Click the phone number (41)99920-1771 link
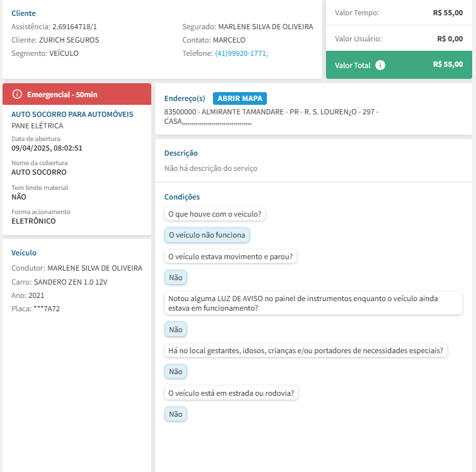476x472 pixels. (x=241, y=53)
